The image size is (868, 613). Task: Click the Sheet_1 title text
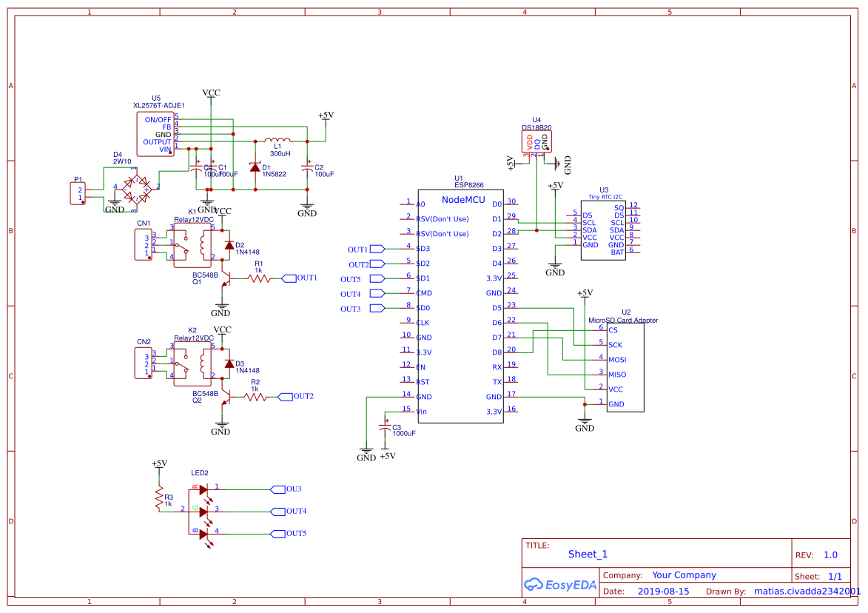click(587, 554)
